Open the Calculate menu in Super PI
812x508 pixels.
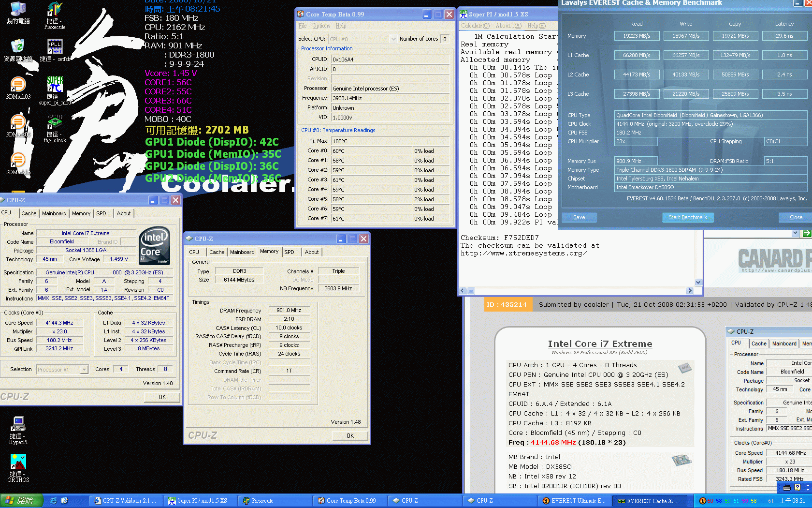tap(475, 26)
